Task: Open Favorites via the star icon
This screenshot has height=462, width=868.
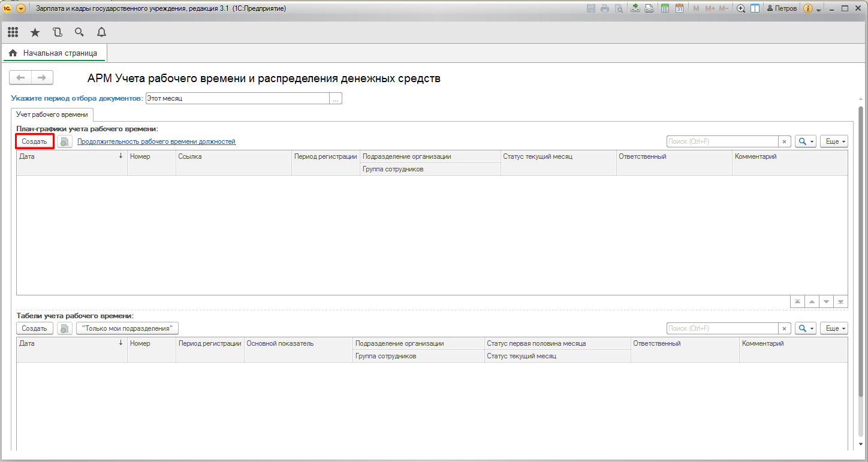Action: (35, 32)
